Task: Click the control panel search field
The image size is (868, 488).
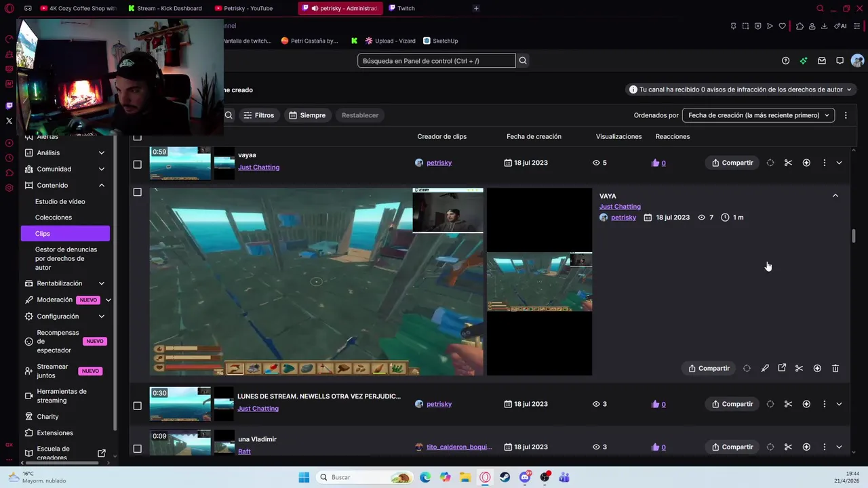Action: (437, 61)
